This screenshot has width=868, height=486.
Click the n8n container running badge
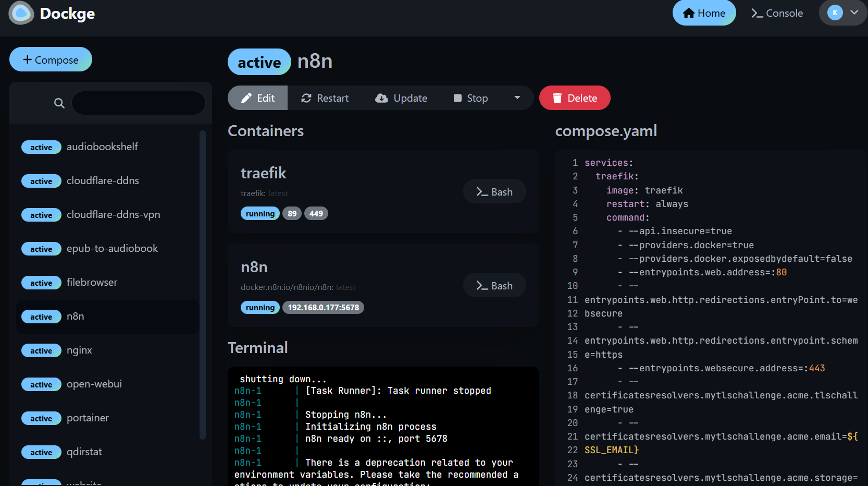pos(260,308)
